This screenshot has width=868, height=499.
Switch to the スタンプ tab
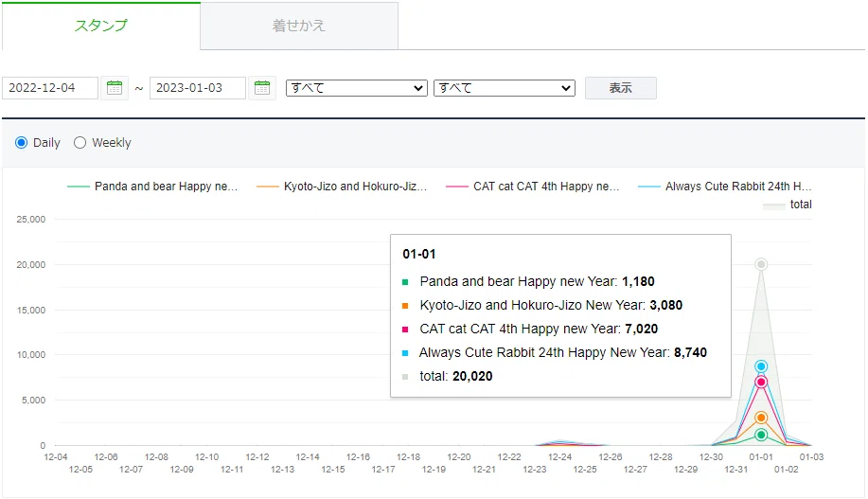(100, 26)
